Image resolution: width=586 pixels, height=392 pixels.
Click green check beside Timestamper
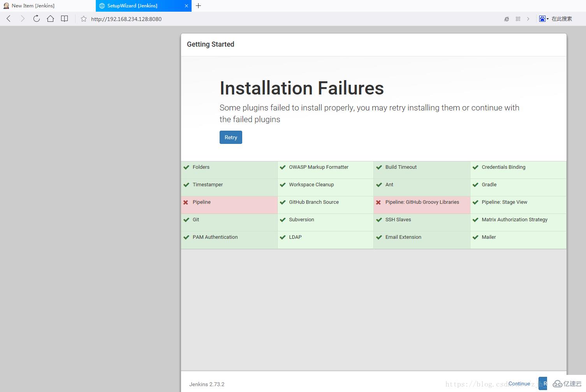click(x=186, y=185)
